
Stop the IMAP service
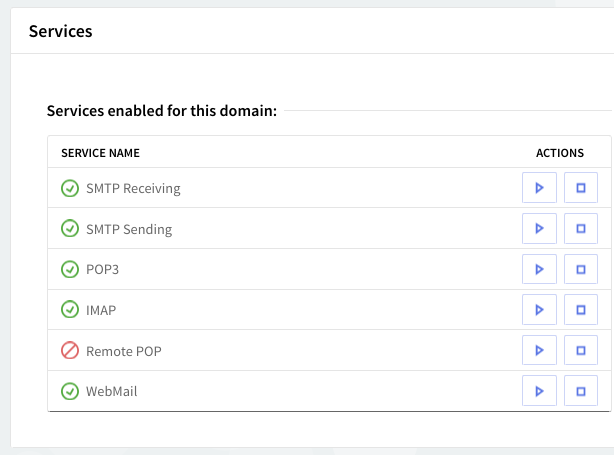click(580, 310)
